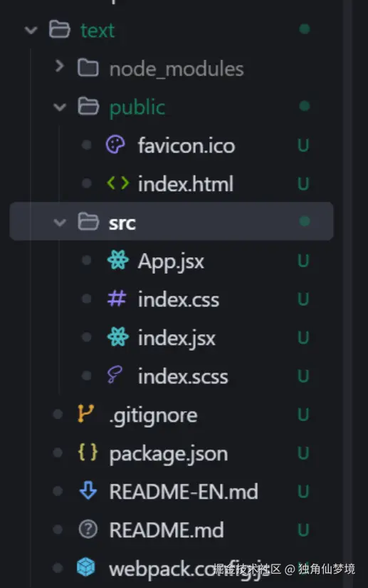Click the hash icon beside index.css
The width and height of the screenshot is (368, 588).
tap(117, 299)
